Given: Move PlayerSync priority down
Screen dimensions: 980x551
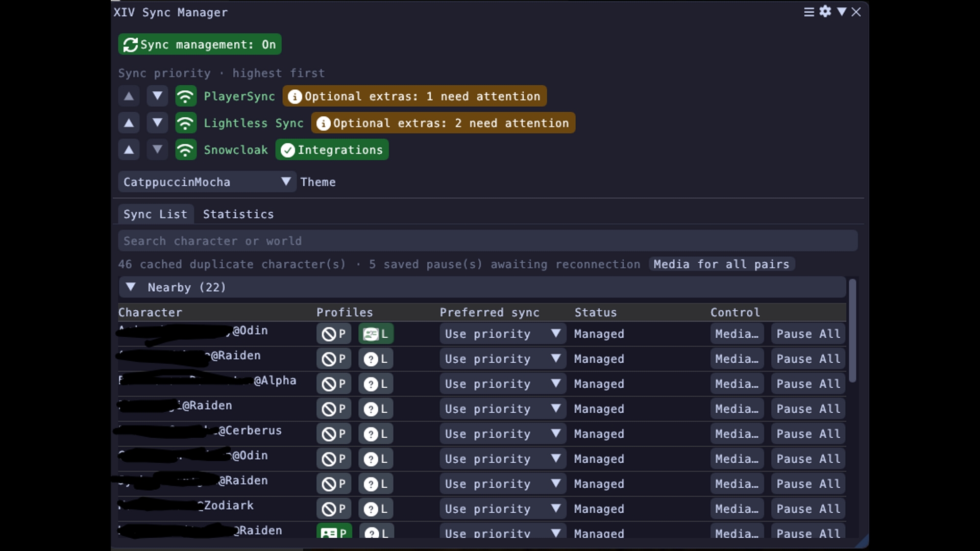Looking at the screenshot, I should 157,96.
